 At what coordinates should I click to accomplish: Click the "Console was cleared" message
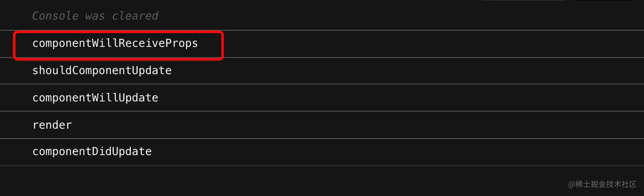(95, 16)
